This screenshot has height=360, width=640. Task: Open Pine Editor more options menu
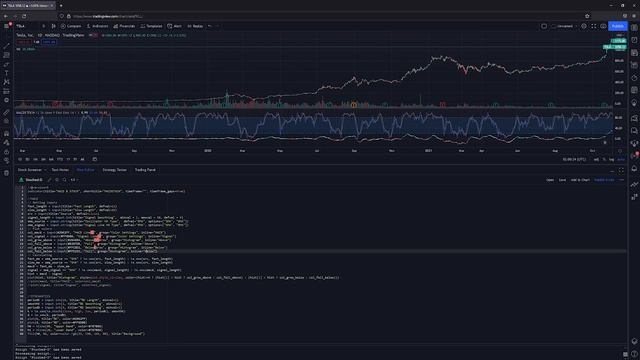(622, 180)
